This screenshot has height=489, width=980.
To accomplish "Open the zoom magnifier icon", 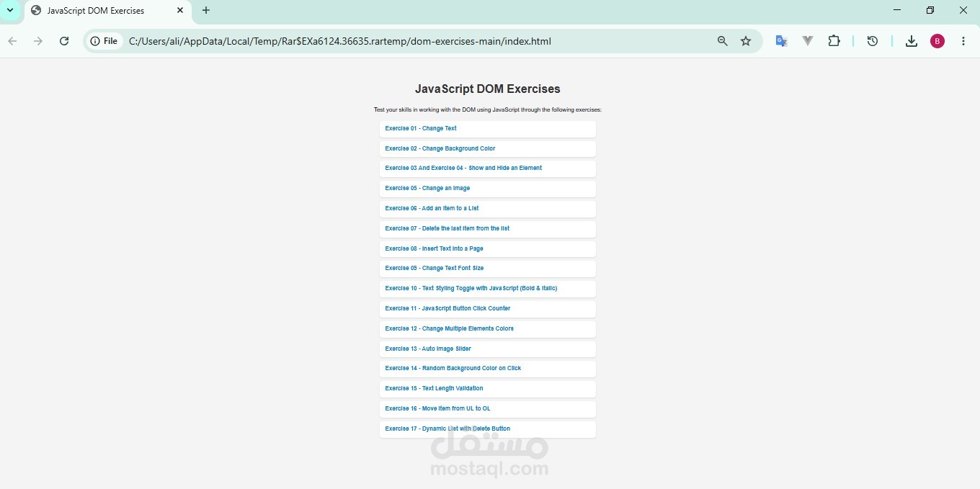I will coord(723,41).
